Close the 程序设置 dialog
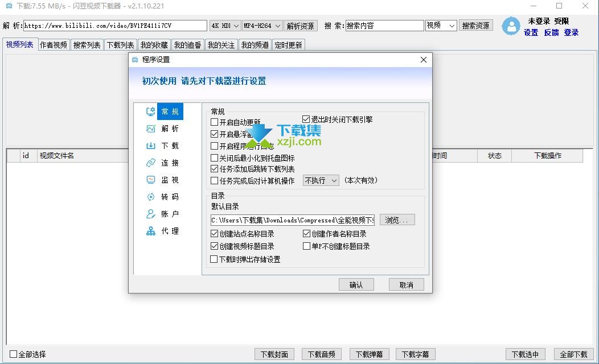 (x=423, y=60)
